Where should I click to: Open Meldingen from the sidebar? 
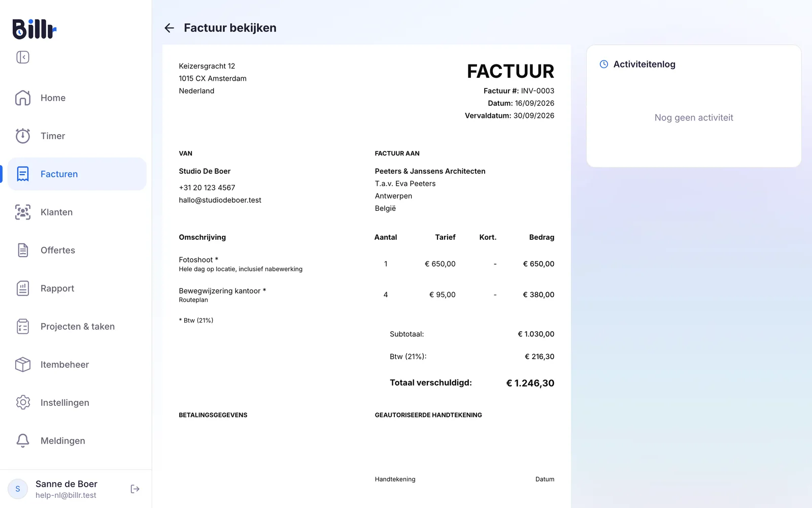point(77,440)
